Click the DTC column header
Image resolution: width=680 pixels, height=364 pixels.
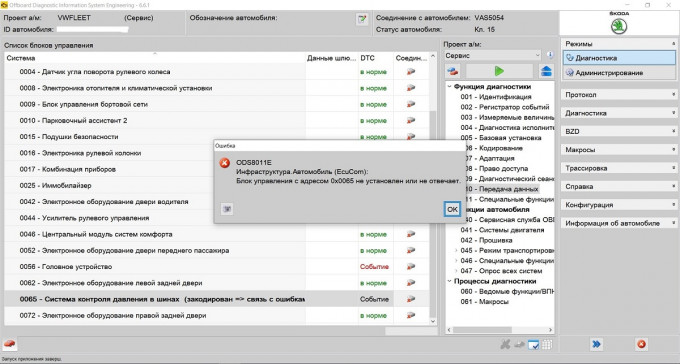(375, 58)
